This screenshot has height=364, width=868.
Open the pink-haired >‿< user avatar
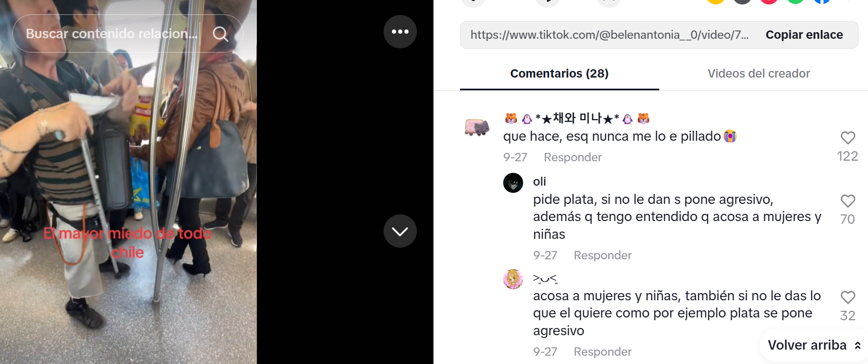click(513, 279)
